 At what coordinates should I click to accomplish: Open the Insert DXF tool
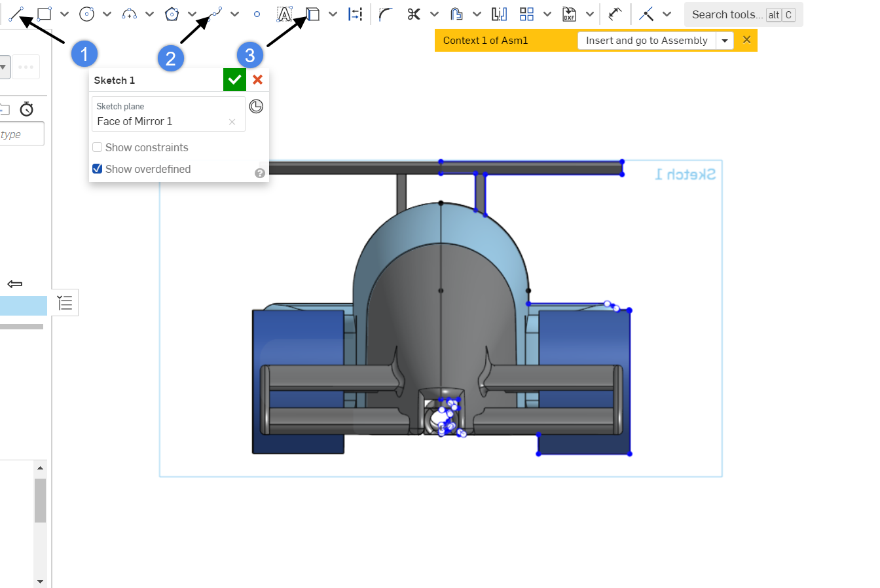569,14
